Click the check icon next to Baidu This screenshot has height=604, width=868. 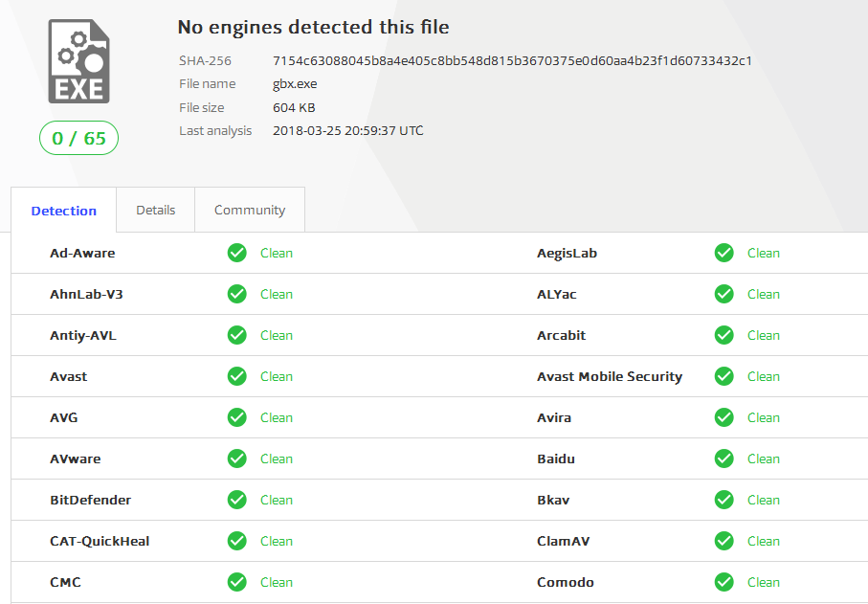(724, 459)
